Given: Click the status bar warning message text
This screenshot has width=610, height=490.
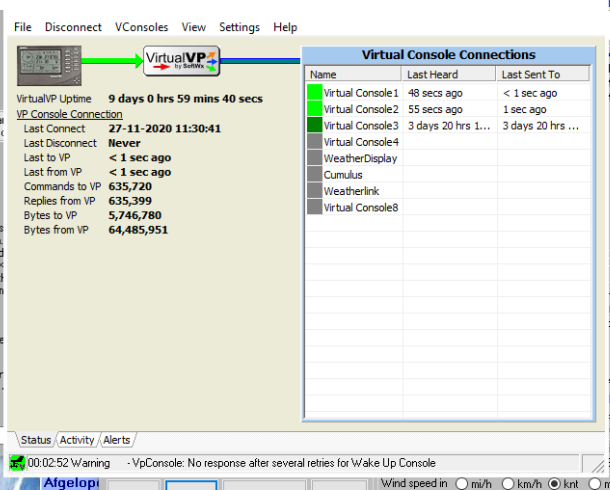Looking at the screenshot, I should [281, 463].
